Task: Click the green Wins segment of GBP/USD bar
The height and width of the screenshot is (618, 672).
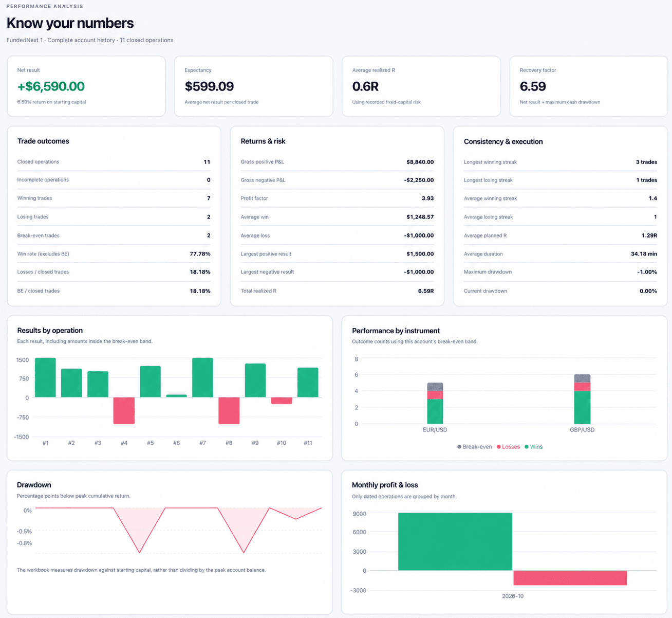Action: tap(582, 407)
